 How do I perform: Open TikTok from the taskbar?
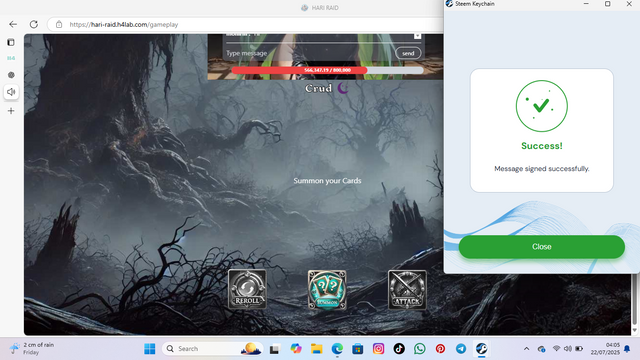pyautogui.click(x=399, y=349)
